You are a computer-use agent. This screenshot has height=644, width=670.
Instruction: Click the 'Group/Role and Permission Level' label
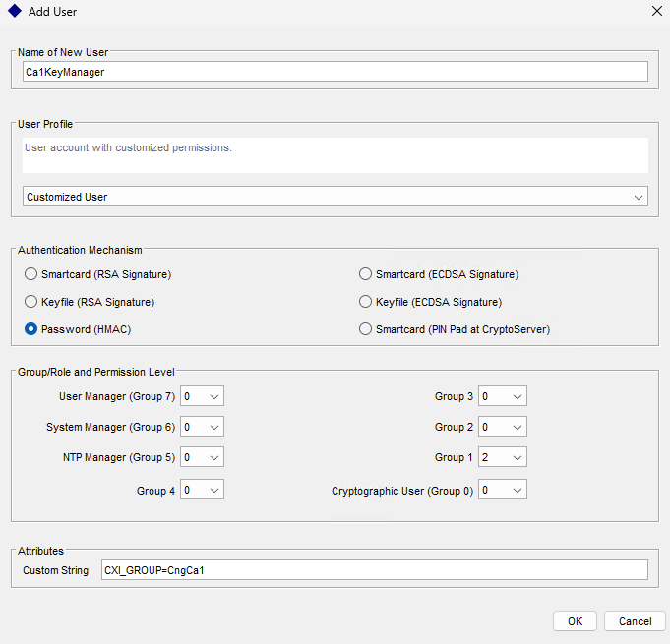coord(96,372)
